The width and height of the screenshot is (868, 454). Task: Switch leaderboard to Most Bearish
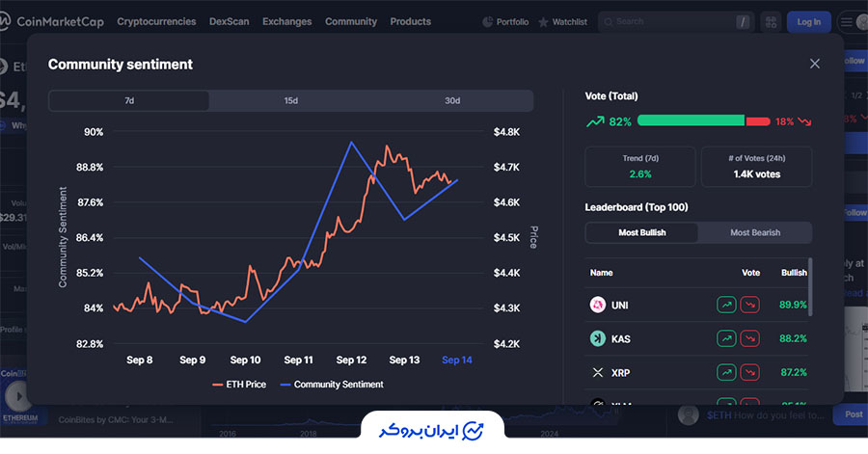pos(755,232)
